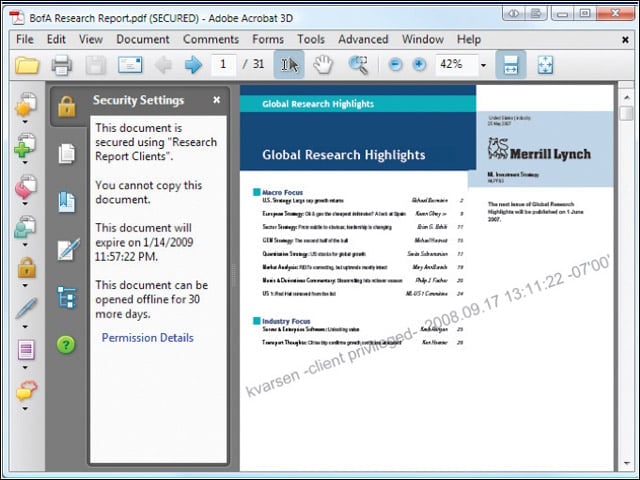Open the Secure lock task icon
Viewport: 640px width, 480px height.
coord(27,268)
